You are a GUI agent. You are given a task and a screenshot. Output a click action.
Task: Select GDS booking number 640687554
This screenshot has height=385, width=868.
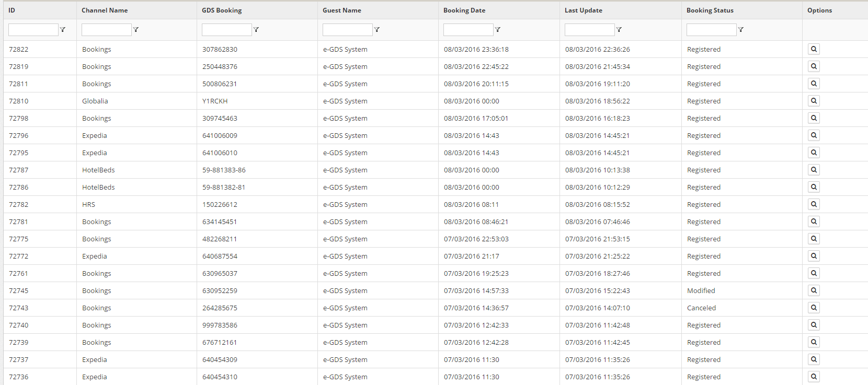[220, 256]
